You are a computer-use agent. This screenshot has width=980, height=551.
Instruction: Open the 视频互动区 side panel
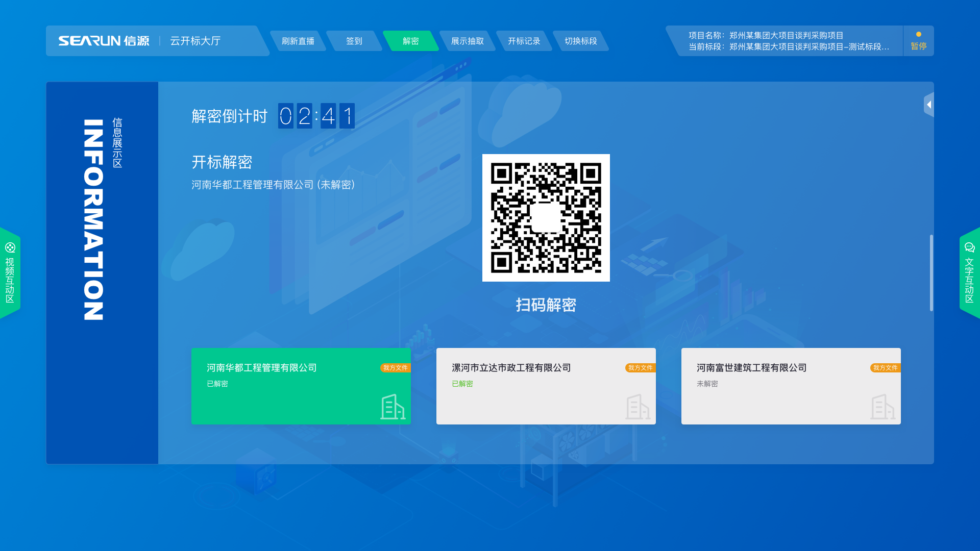coord(10,273)
